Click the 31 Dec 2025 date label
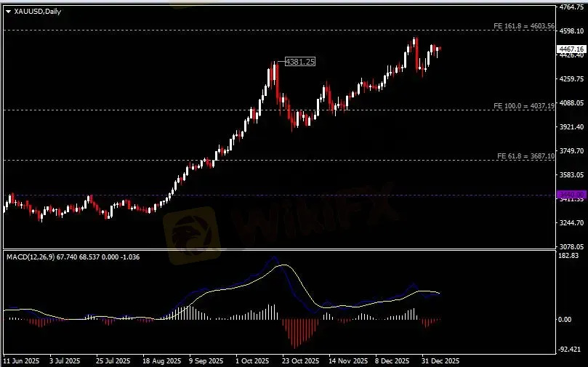The image size is (588, 367). tap(440, 361)
